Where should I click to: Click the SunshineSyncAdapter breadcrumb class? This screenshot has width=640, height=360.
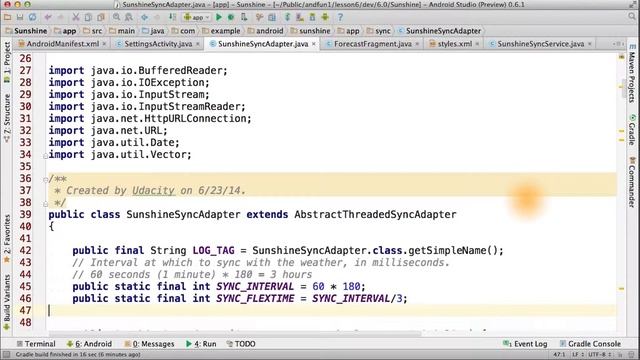pos(440,31)
